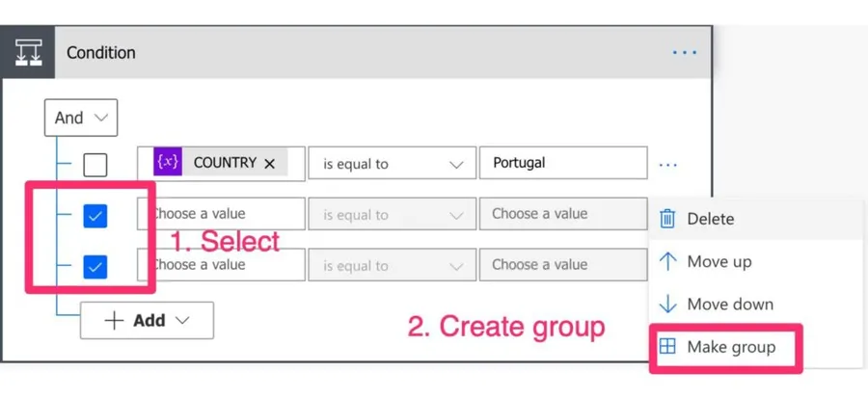Click the down arrow icon for Move down
The height and width of the screenshot is (399, 868).
pos(667,305)
